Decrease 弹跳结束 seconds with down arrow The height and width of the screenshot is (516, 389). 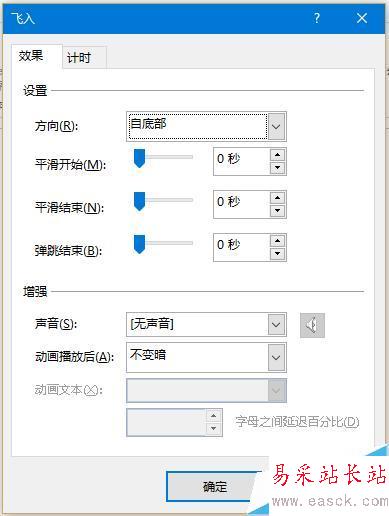pos(277,254)
